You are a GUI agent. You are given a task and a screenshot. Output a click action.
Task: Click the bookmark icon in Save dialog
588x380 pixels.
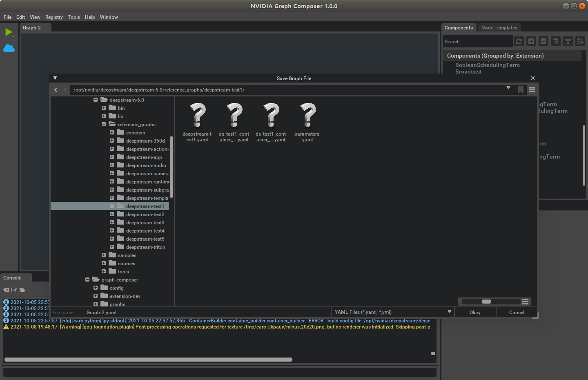coord(520,90)
